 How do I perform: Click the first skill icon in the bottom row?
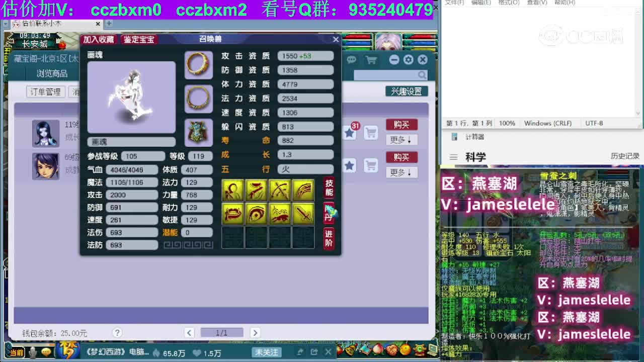click(232, 214)
